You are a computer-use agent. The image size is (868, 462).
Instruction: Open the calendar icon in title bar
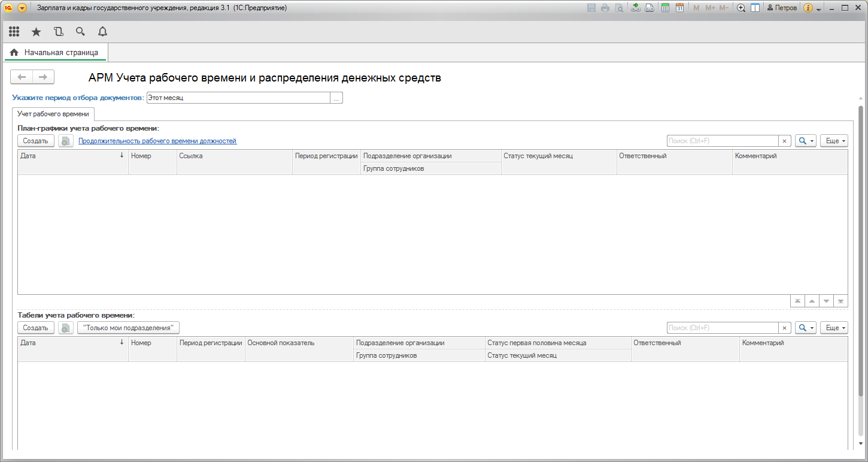679,8
